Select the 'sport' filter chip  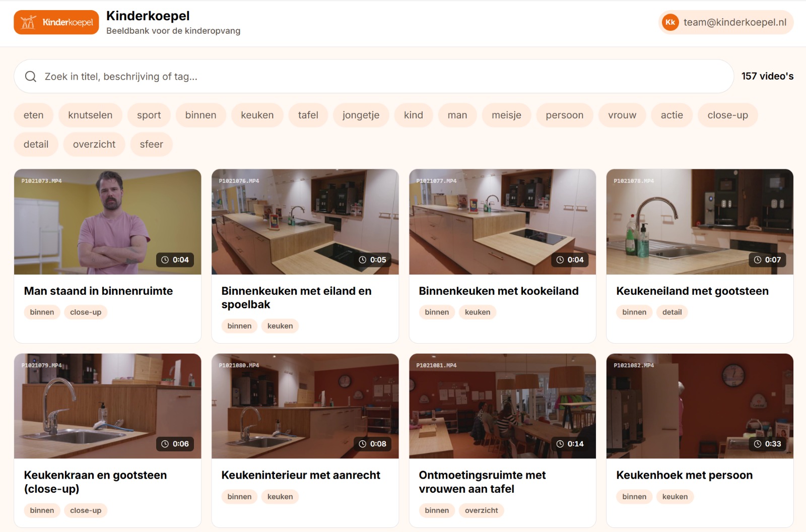(x=149, y=115)
